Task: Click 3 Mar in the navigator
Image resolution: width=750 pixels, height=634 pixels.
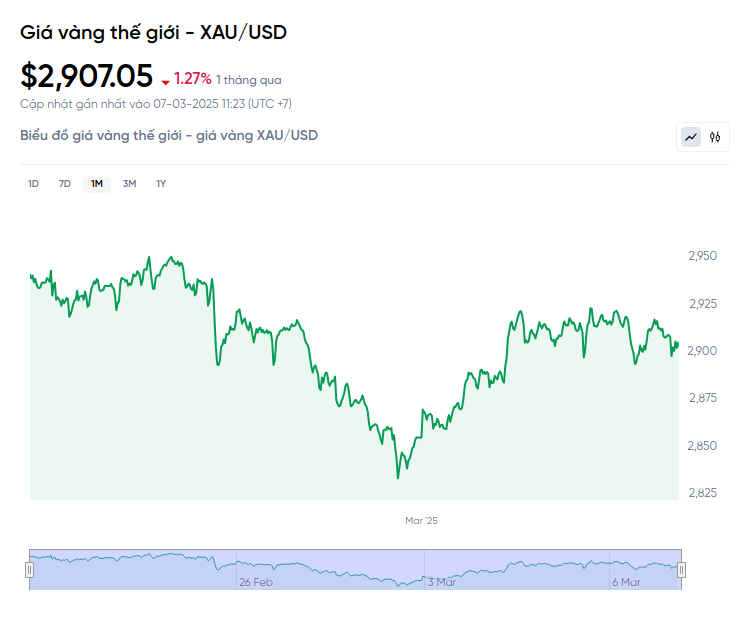Action: click(x=441, y=581)
